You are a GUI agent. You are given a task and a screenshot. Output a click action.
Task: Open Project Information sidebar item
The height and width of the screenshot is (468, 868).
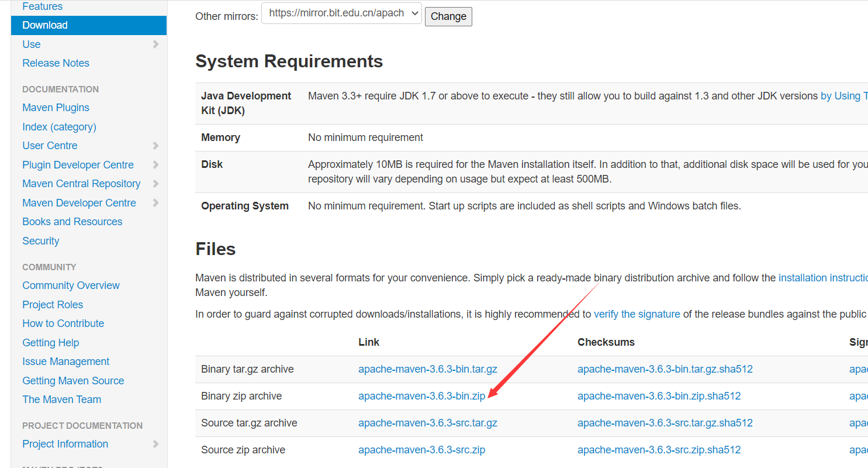[65, 444]
